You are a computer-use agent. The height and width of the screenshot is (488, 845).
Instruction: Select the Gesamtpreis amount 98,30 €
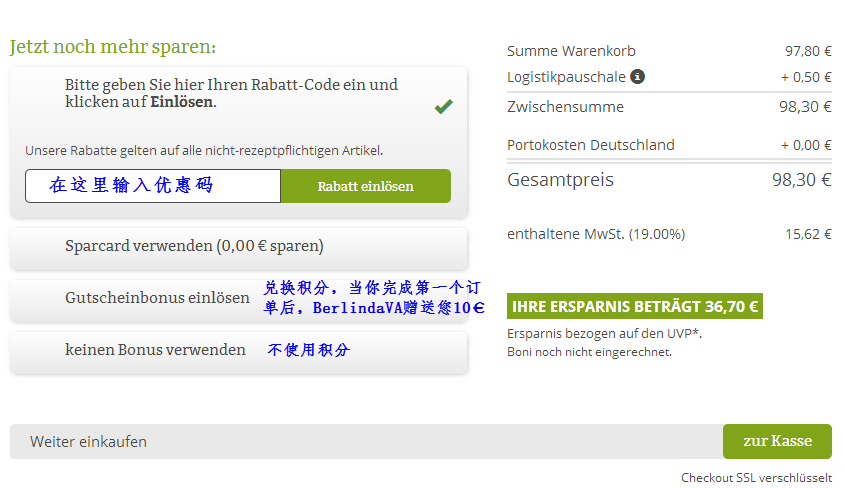coord(802,179)
